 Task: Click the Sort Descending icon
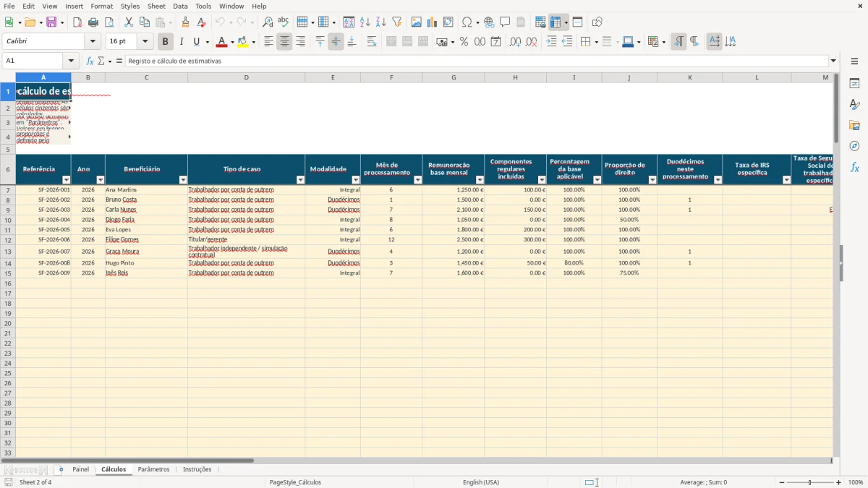[380, 22]
